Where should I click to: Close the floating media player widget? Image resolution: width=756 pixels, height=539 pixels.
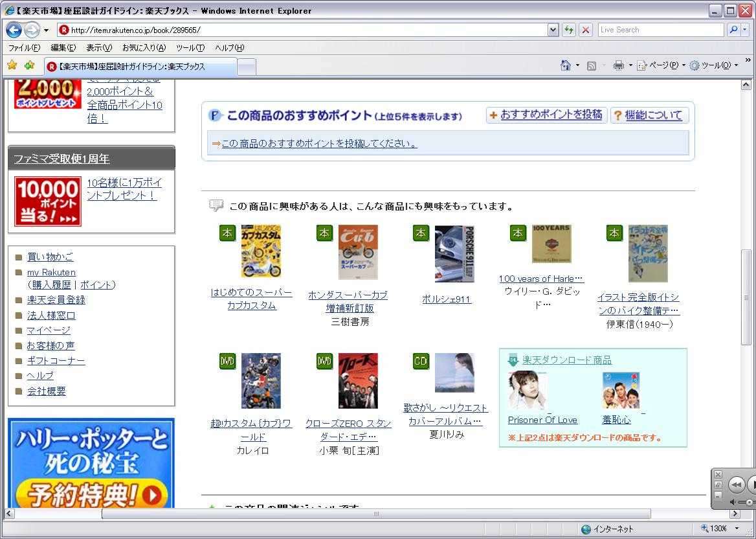click(717, 475)
